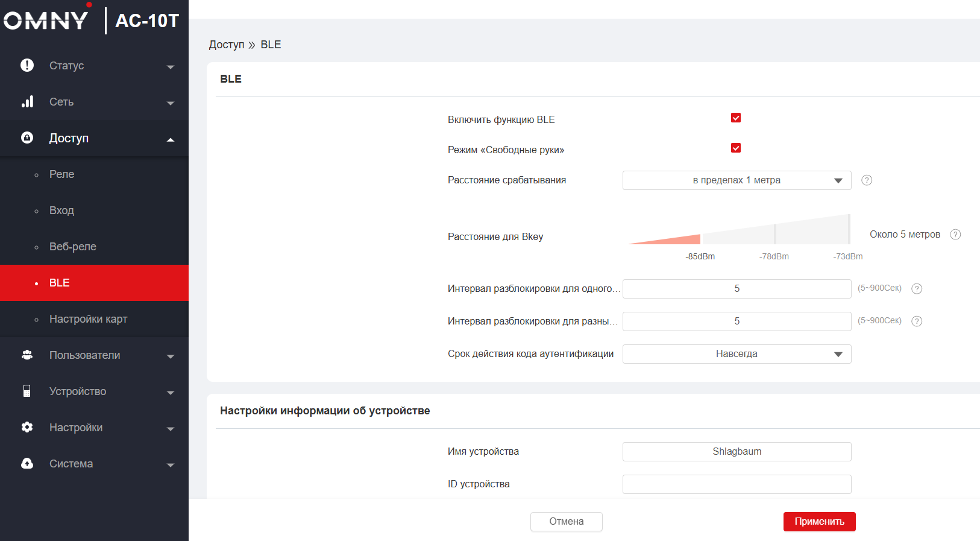980x541 pixels.
Task: Click the Сеть signal bars icon
Action: pos(27,101)
